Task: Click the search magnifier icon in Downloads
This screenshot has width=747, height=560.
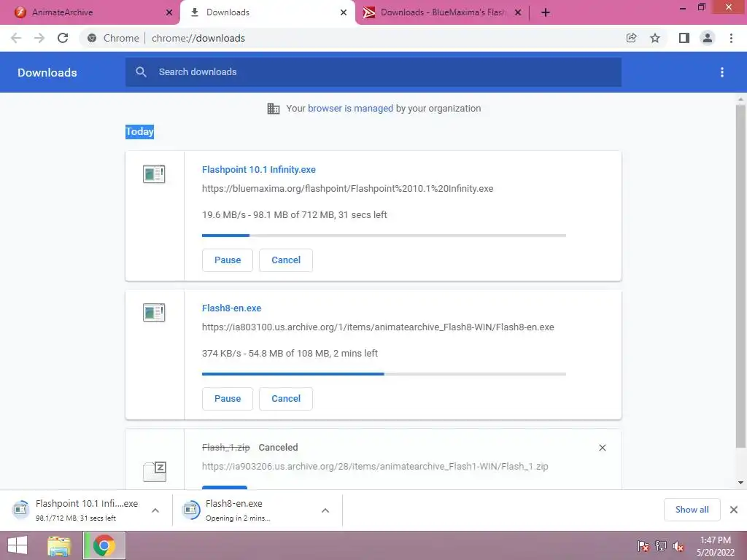Action: (141, 72)
